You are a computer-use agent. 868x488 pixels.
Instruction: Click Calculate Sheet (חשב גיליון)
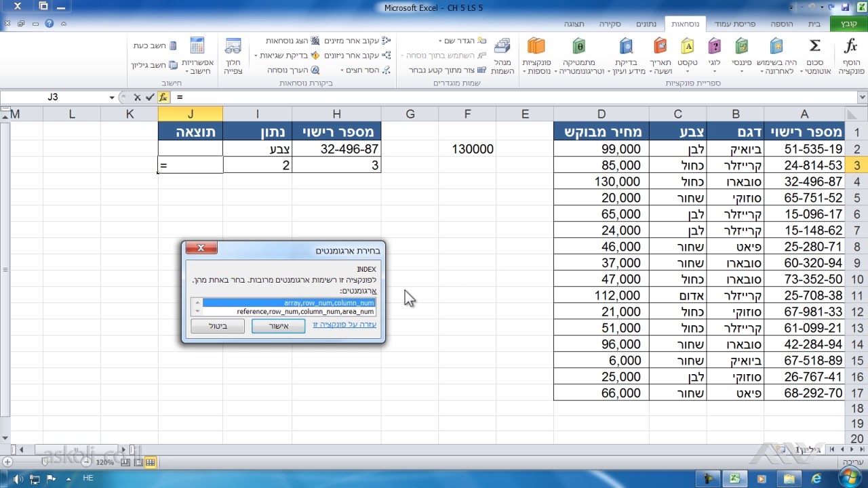point(155,65)
